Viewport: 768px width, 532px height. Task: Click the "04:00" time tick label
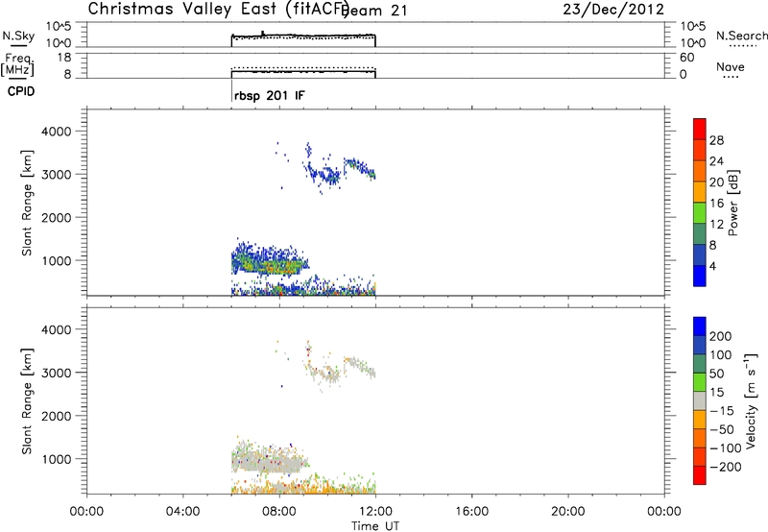[x=182, y=512]
